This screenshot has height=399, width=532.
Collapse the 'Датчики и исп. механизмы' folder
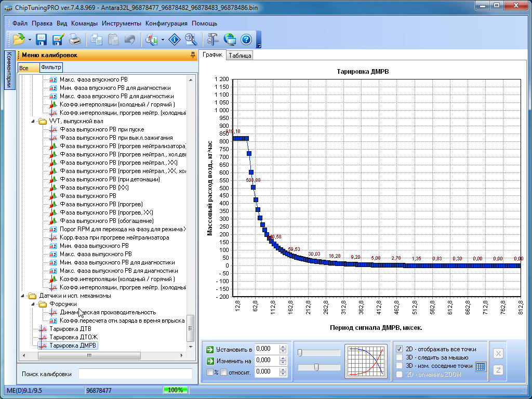pos(23,296)
